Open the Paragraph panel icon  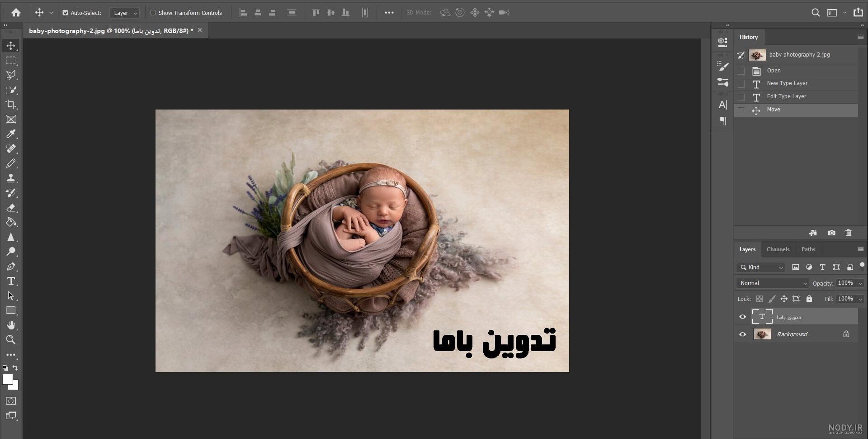click(722, 121)
